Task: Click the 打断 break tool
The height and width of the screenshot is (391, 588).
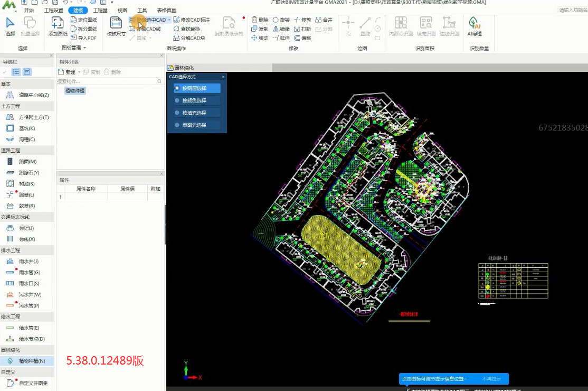Action: [302, 29]
